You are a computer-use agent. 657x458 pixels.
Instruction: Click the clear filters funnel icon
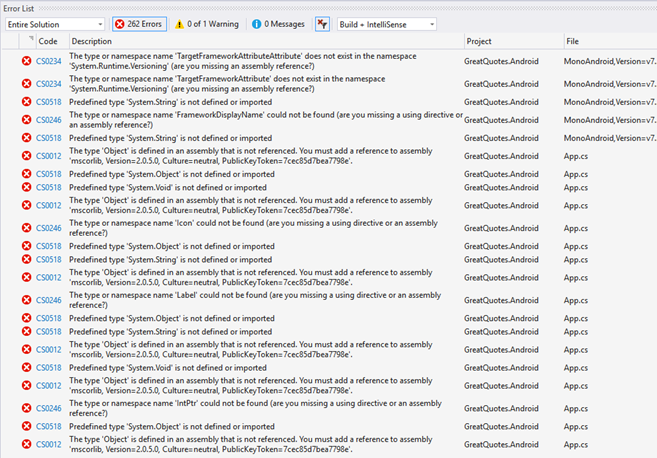pos(322,23)
